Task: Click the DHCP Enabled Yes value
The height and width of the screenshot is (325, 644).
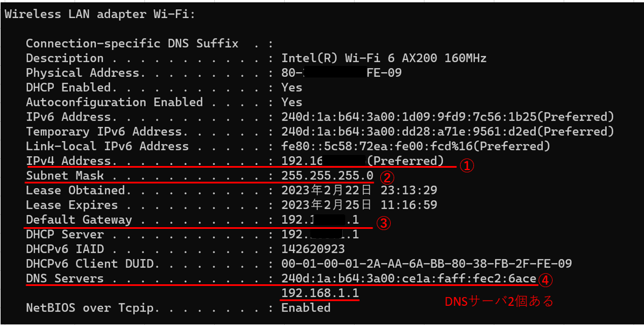Action: [x=292, y=87]
